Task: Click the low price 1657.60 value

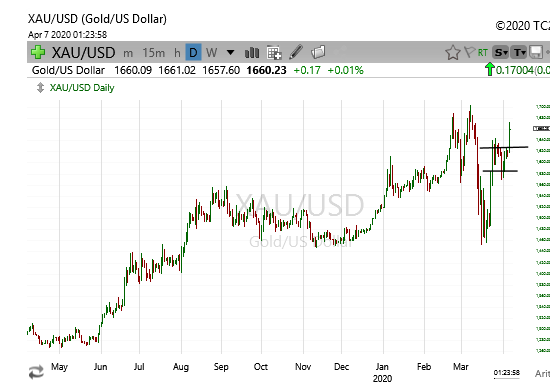Action: click(x=221, y=70)
